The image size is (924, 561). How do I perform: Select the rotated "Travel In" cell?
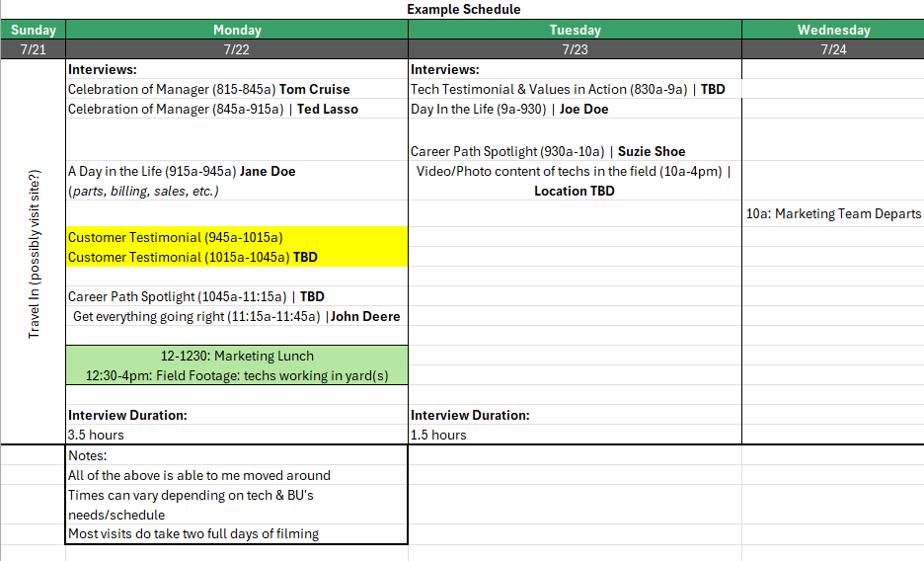[34, 255]
